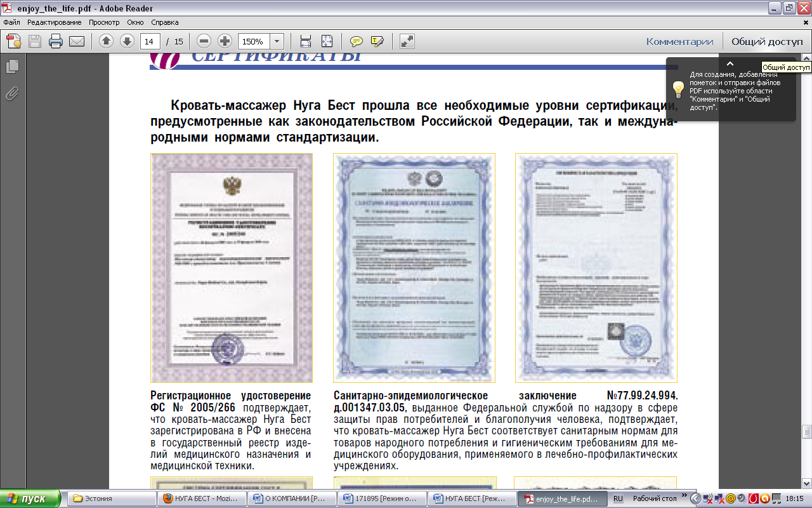Image resolution: width=812 pixels, height=508 pixels.
Task: Open the Просмотр menu
Action: 104,22
